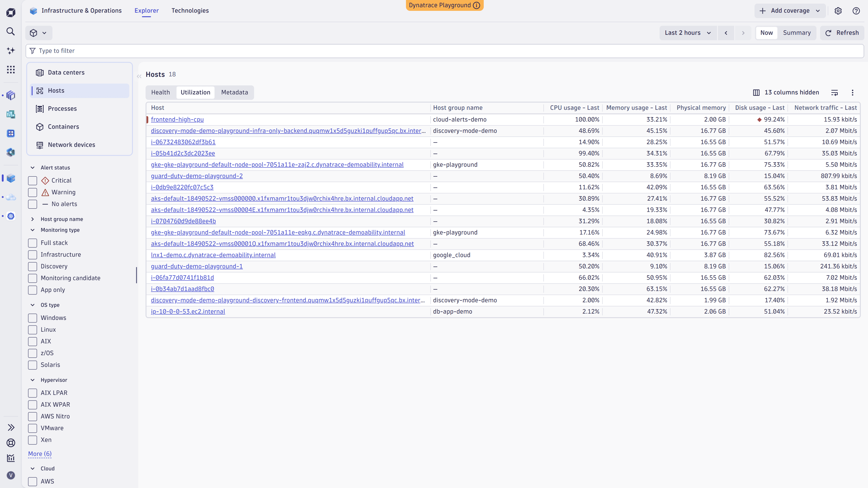Sort by CPU usage - Last column header

click(575, 108)
